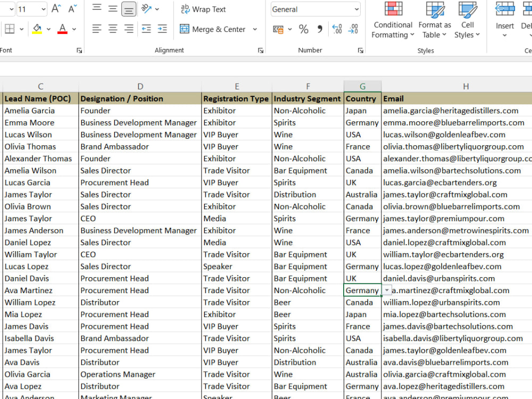Select Distribution cell in Ava Davis row
532x399 pixels.
point(307,362)
